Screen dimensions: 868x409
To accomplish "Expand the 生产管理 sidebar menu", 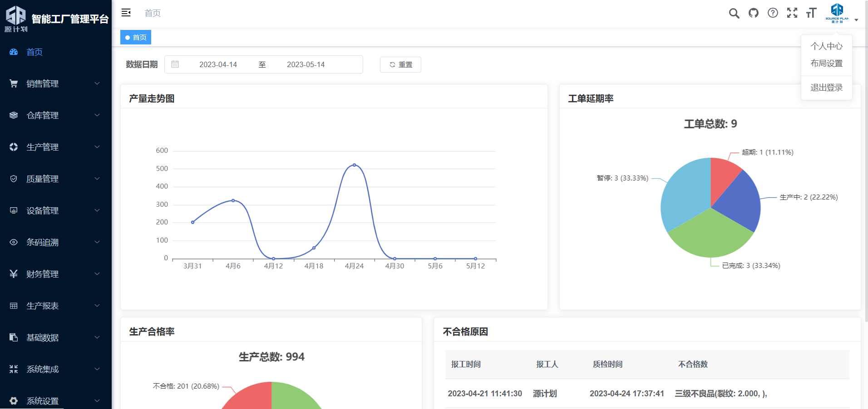I will [x=55, y=147].
